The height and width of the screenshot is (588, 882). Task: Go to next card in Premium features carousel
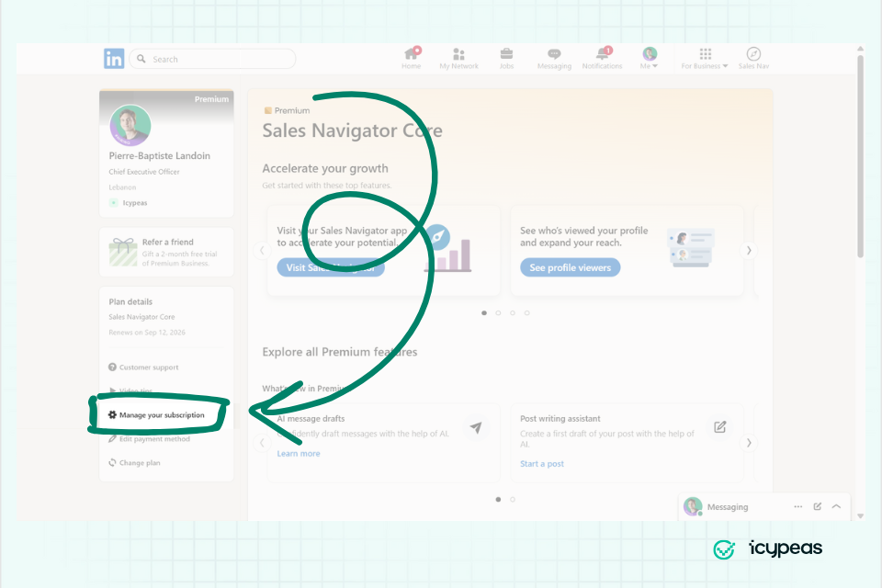coord(749,443)
